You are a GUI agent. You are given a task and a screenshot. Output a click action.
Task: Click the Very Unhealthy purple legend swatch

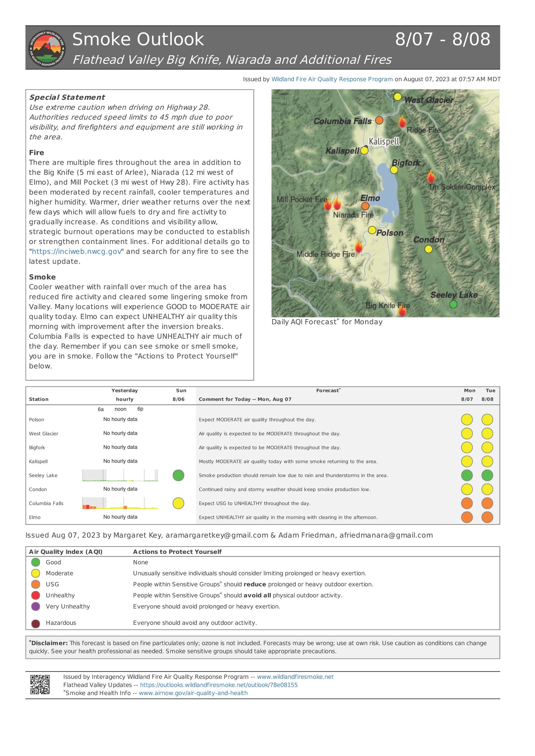click(x=35, y=607)
